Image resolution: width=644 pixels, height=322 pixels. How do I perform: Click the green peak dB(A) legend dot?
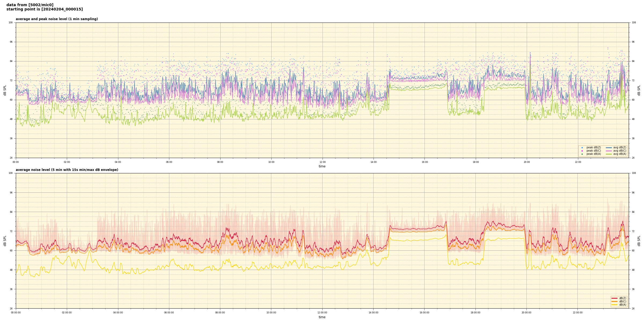coord(582,154)
